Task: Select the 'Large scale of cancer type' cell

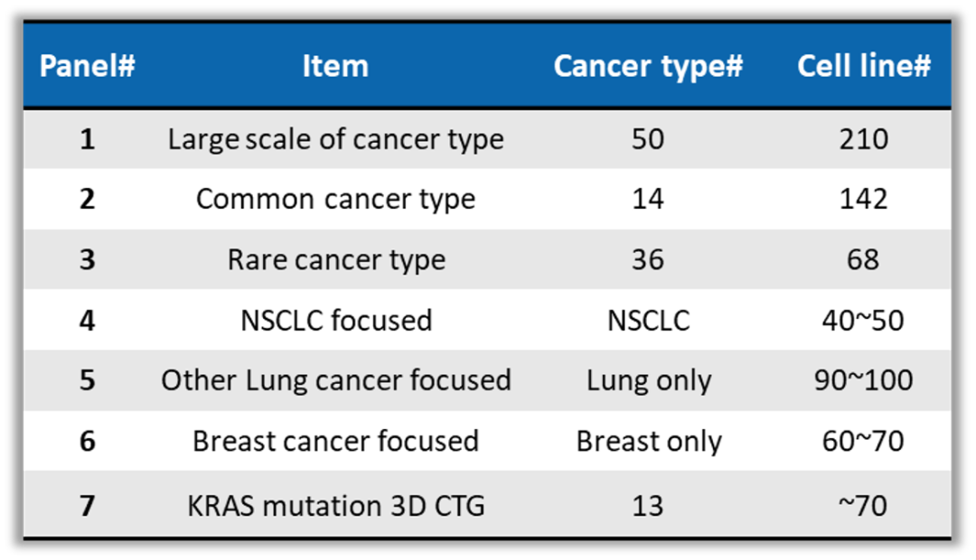Action: (335, 139)
